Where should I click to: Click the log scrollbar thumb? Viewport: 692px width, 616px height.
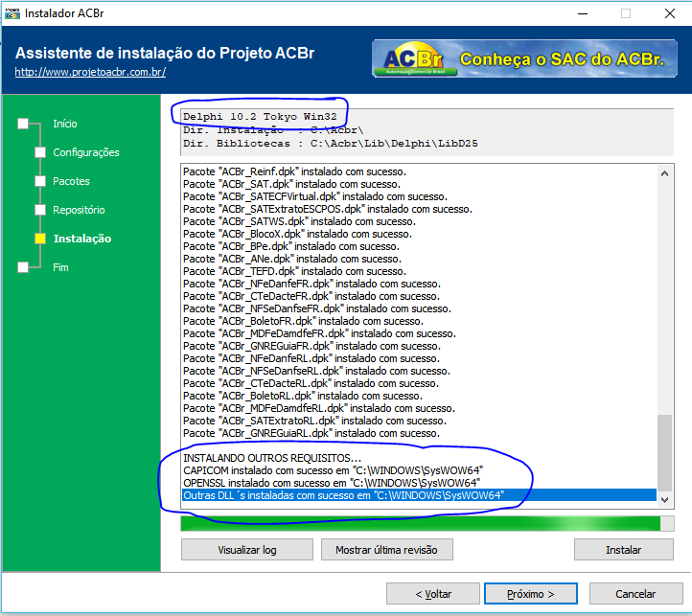click(x=664, y=453)
